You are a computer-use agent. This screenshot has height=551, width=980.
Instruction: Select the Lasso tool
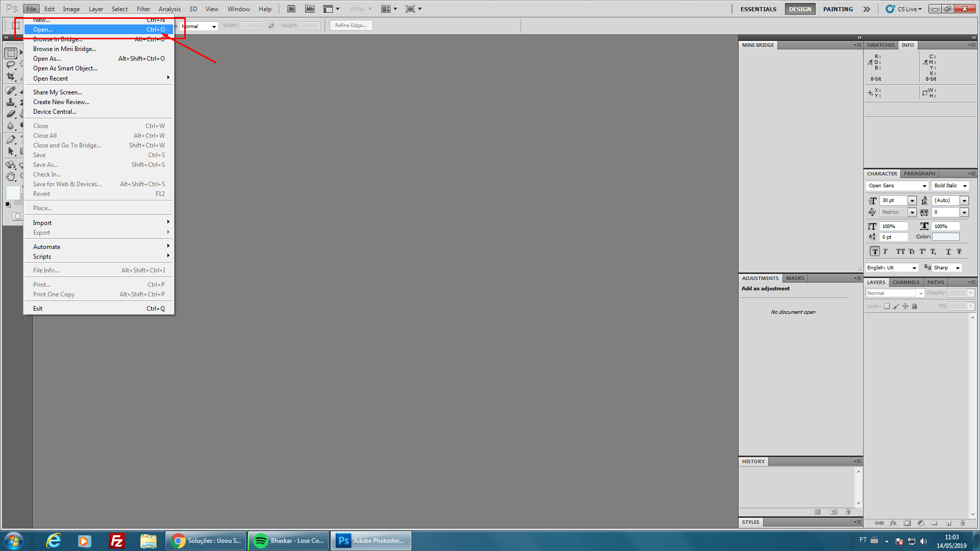pyautogui.click(x=11, y=65)
